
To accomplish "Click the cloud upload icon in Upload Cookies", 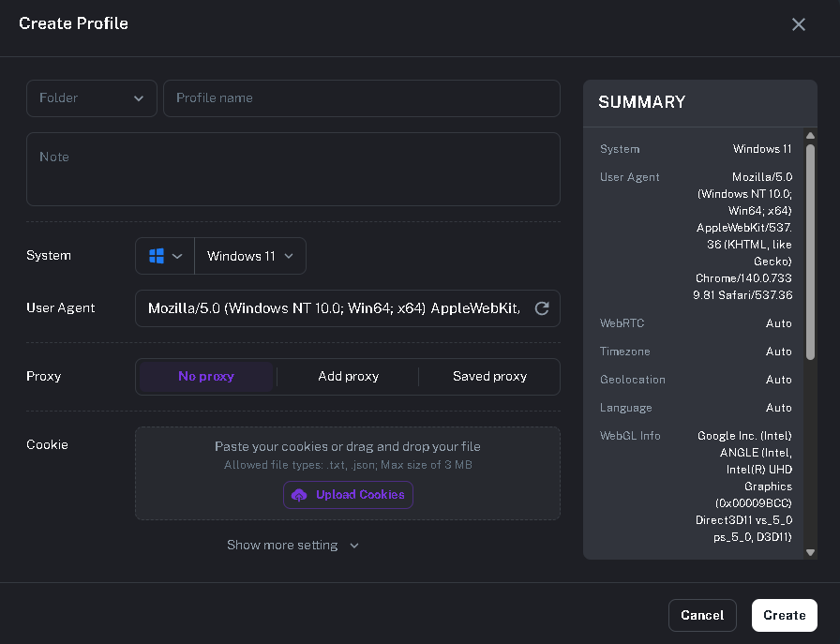I will 300,495.
